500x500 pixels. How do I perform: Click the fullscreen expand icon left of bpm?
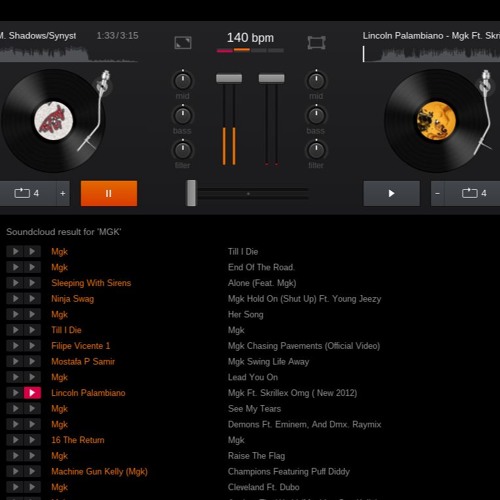183,43
